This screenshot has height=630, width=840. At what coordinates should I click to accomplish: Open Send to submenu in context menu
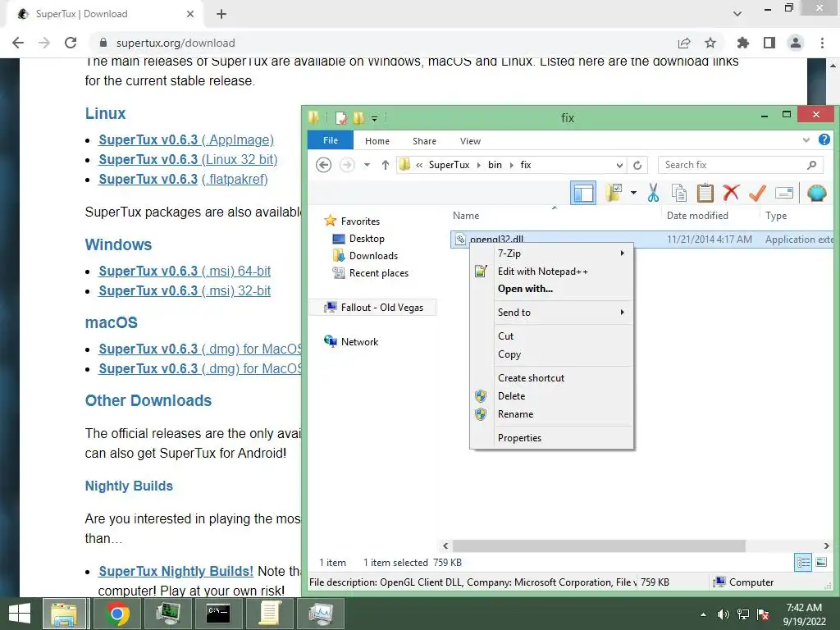coord(552,313)
